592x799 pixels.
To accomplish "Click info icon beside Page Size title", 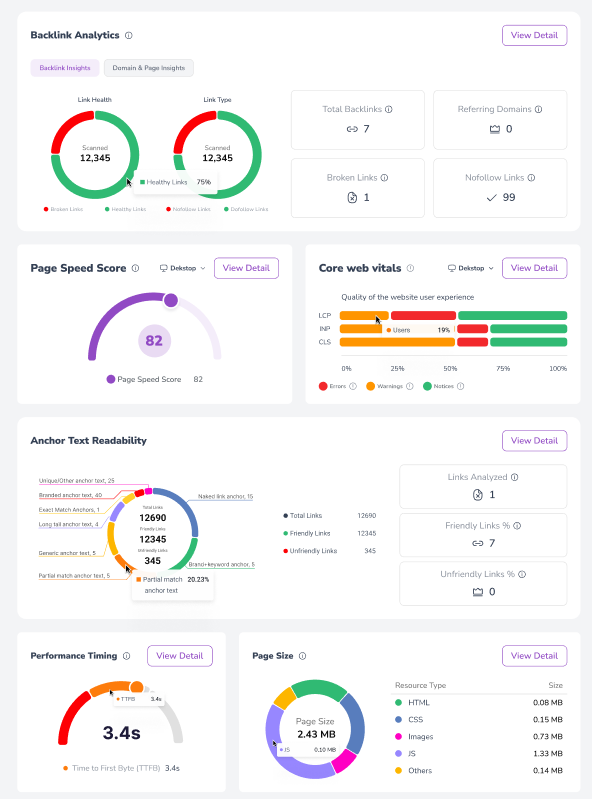I will coord(303,656).
